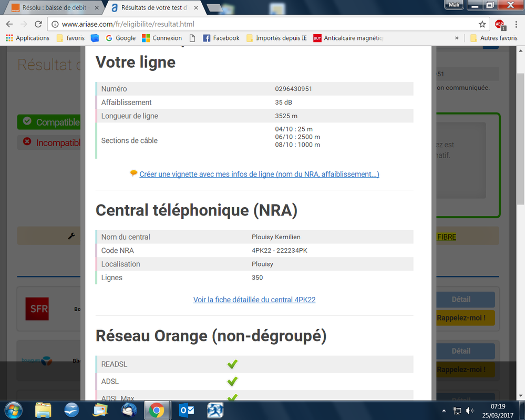Click the address bar URL field
This screenshot has width=525, height=420.
click(x=263, y=24)
